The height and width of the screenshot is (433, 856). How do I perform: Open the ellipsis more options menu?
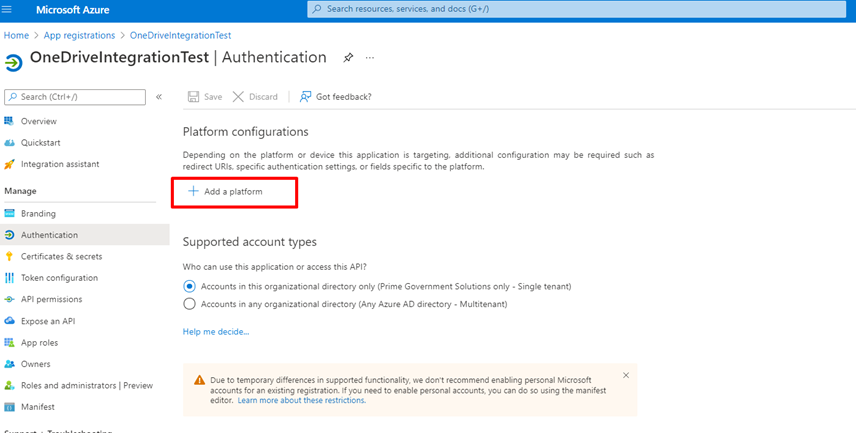[370, 58]
